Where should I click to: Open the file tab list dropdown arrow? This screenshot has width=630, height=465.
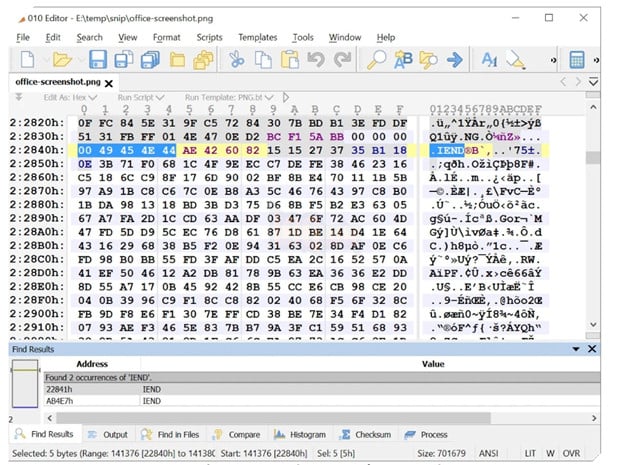[x=593, y=82]
